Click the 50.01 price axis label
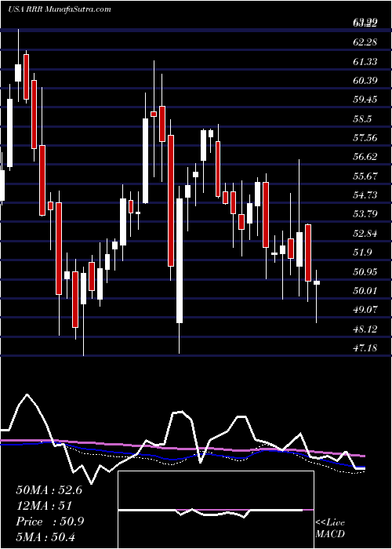The height and width of the screenshot is (549, 392). pos(365,290)
